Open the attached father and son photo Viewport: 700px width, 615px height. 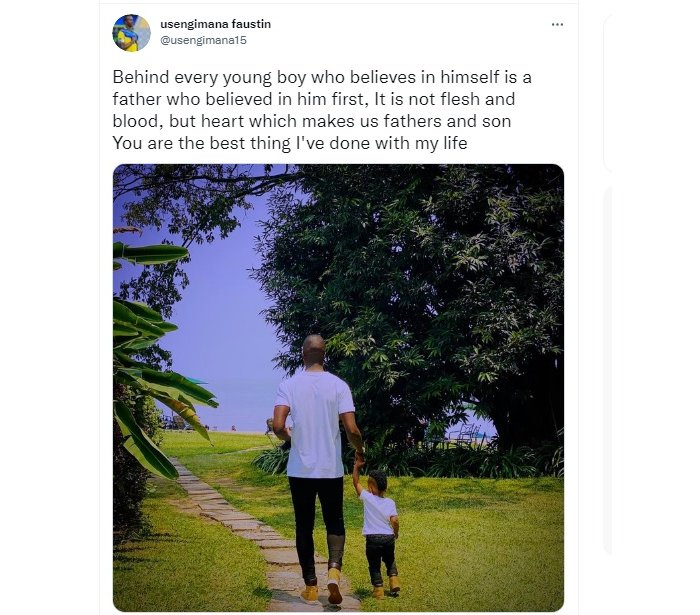point(338,387)
